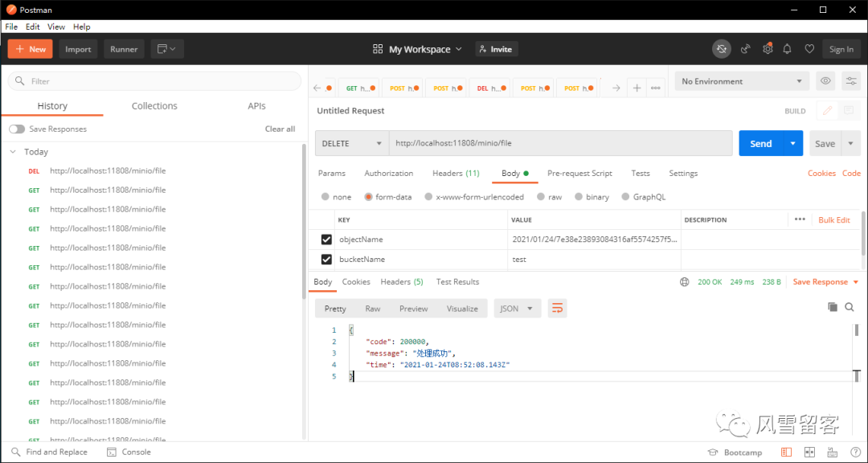Viewport: 868px width, 463px height.
Task: Toggle the Save Responses switch
Action: (17, 129)
